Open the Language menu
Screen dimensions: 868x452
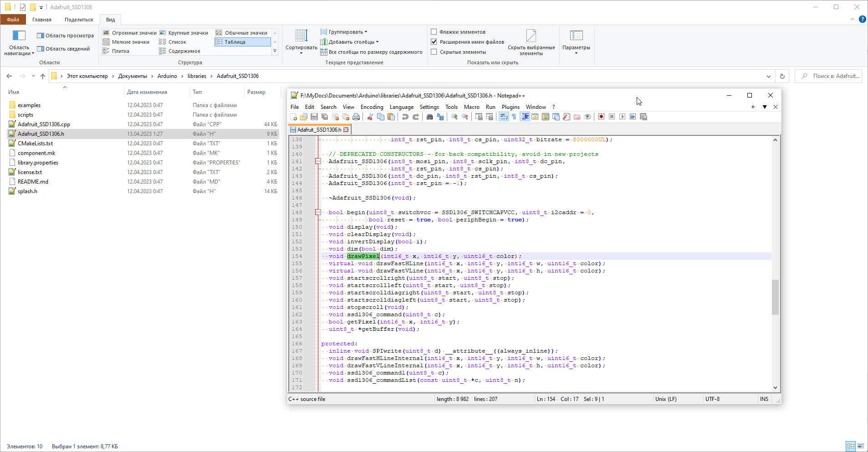tap(402, 107)
